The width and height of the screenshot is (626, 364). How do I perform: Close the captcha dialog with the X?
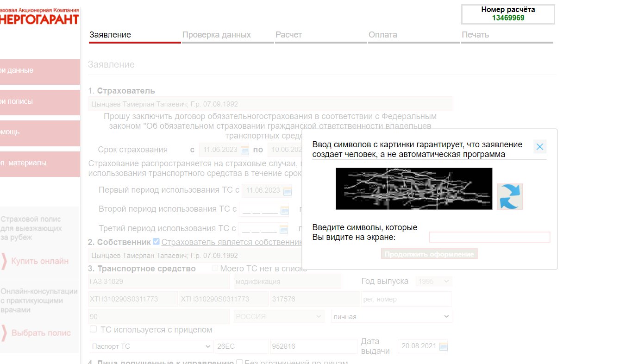[x=539, y=147]
